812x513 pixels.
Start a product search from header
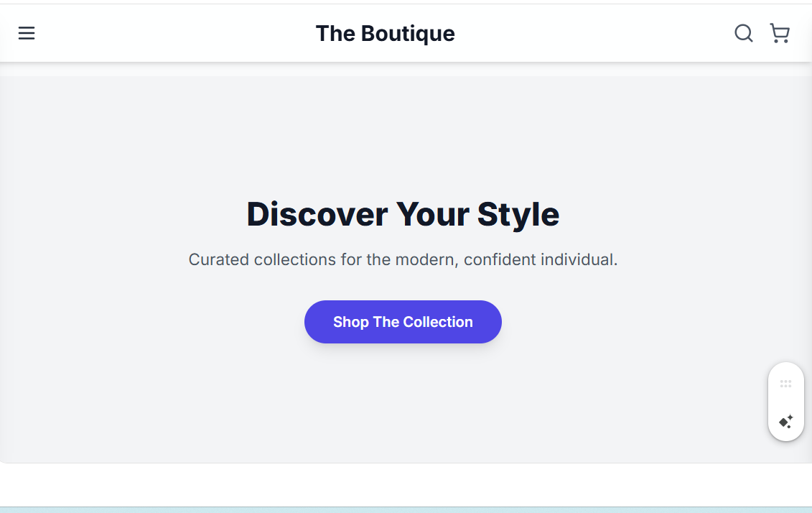(744, 33)
